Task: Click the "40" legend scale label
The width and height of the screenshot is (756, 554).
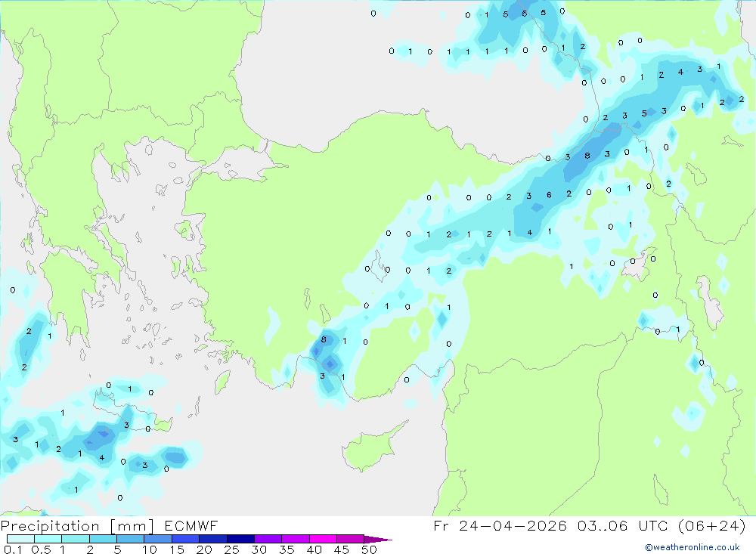Action: point(314,549)
